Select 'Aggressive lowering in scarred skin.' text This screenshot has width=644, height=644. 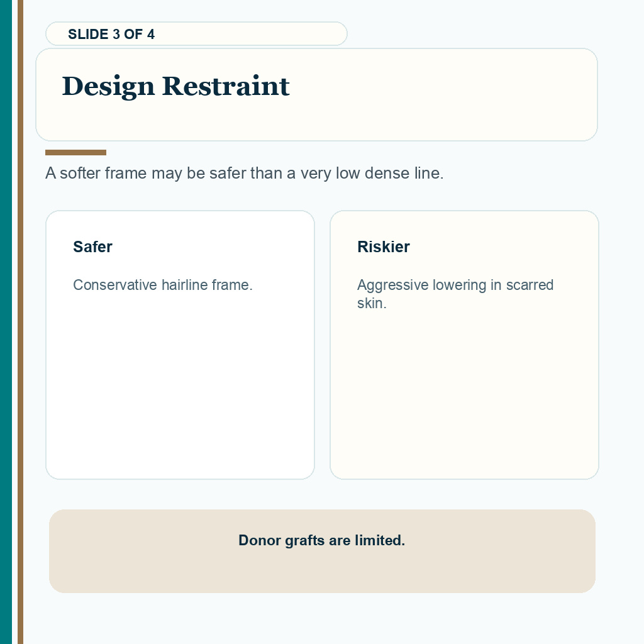[x=455, y=294]
